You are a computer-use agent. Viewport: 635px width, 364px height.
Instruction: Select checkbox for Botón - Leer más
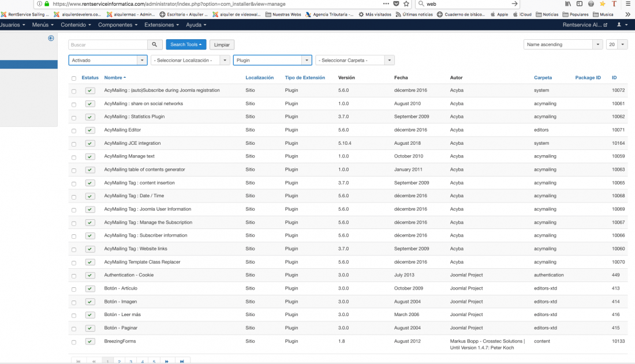click(x=74, y=316)
